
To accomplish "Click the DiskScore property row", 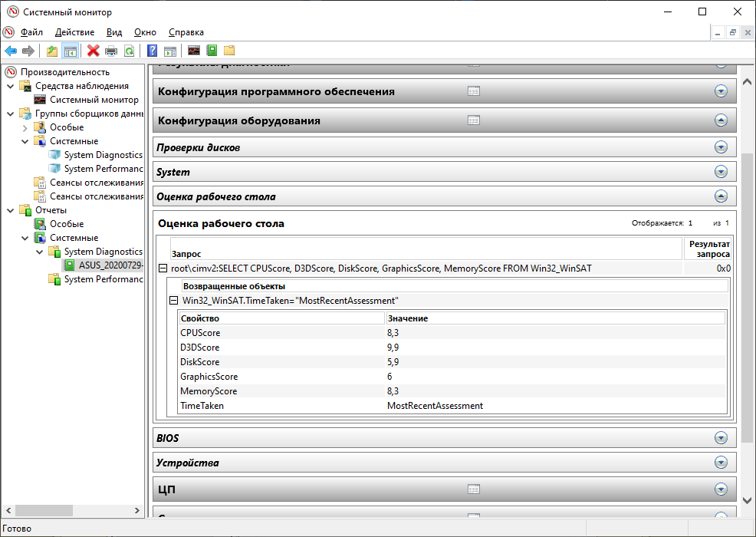I will [x=452, y=362].
